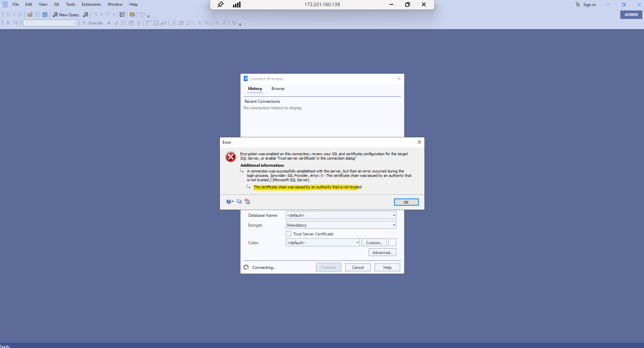Open the Git menu

(57, 4)
